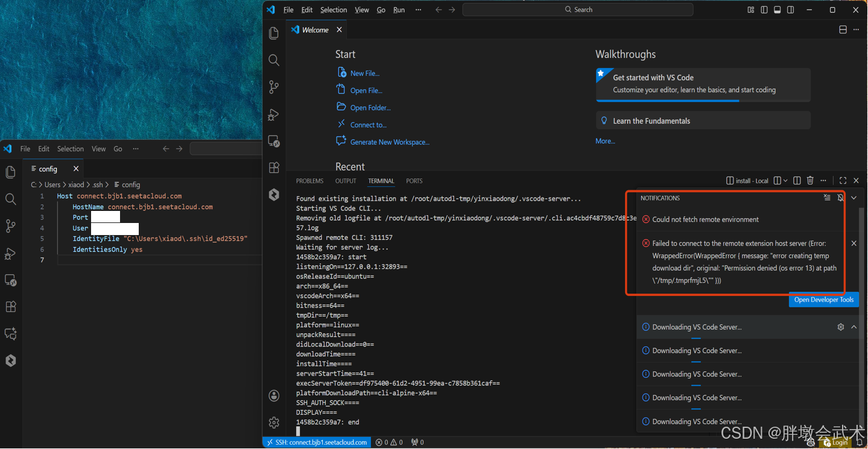Click the Kill Terminal trash icon
The image size is (868, 449).
point(810,180)
